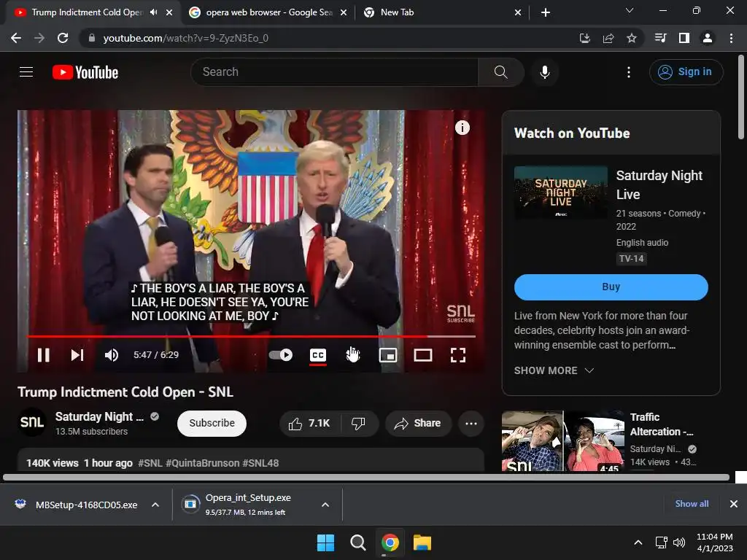Toggle the autoplay switch
The image size is (747, 560).
pyautogui.click(x=281, y=355)
